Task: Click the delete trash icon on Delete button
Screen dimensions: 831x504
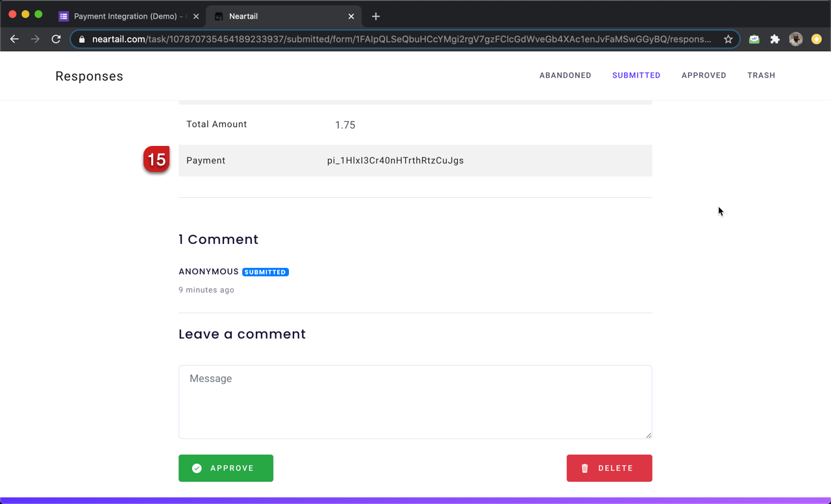Action: coord(585,468)
